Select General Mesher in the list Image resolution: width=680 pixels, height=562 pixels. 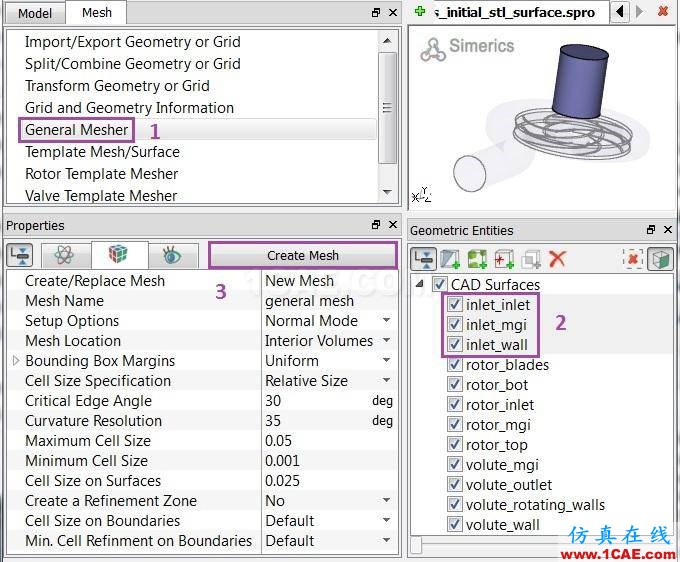tap(76, 130)
